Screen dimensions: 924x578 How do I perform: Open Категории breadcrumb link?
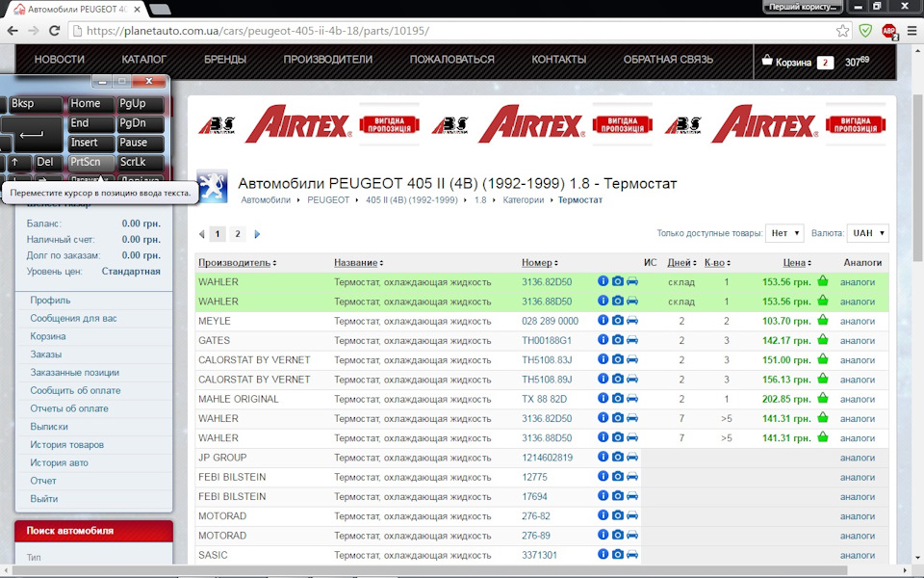pos(524,200)
